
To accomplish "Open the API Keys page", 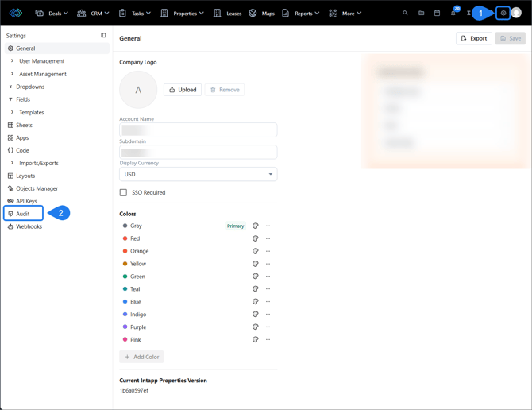I will click(x=26, y=201).
